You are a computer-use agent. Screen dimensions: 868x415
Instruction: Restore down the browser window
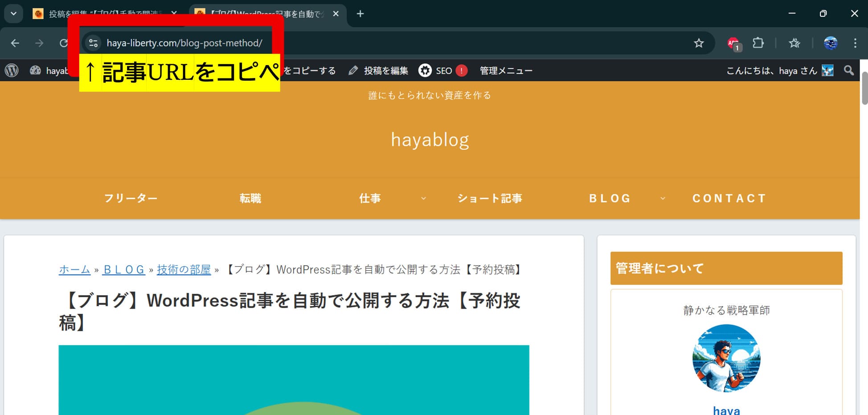pos(823,13)
